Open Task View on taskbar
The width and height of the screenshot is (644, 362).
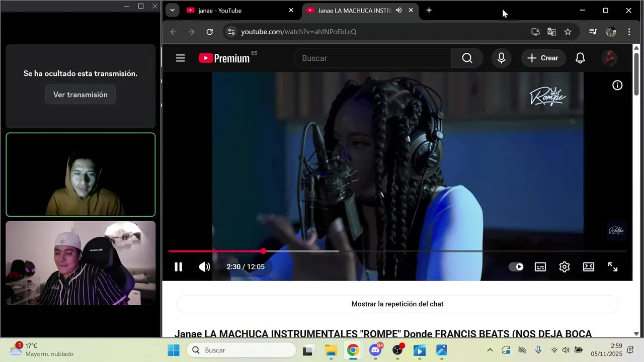tap(307, 350)
